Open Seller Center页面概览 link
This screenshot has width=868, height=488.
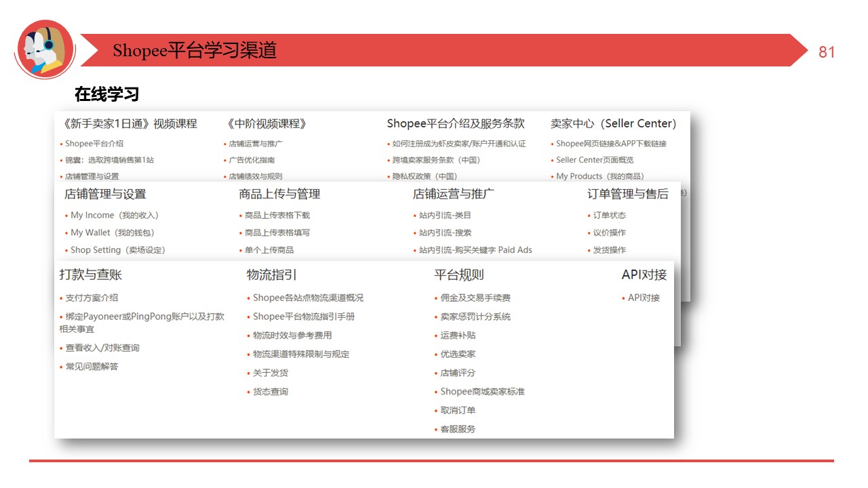(x=595, y=160)
